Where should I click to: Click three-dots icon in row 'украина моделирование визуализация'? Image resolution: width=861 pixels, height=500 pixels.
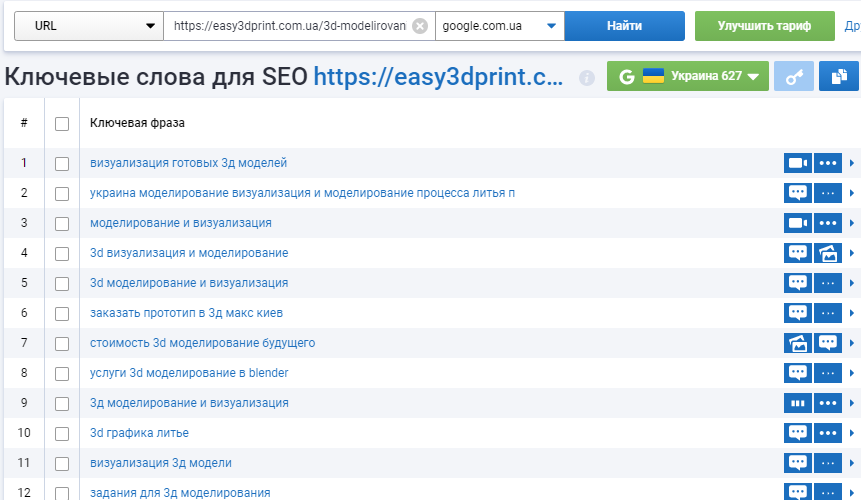[828, 193]
